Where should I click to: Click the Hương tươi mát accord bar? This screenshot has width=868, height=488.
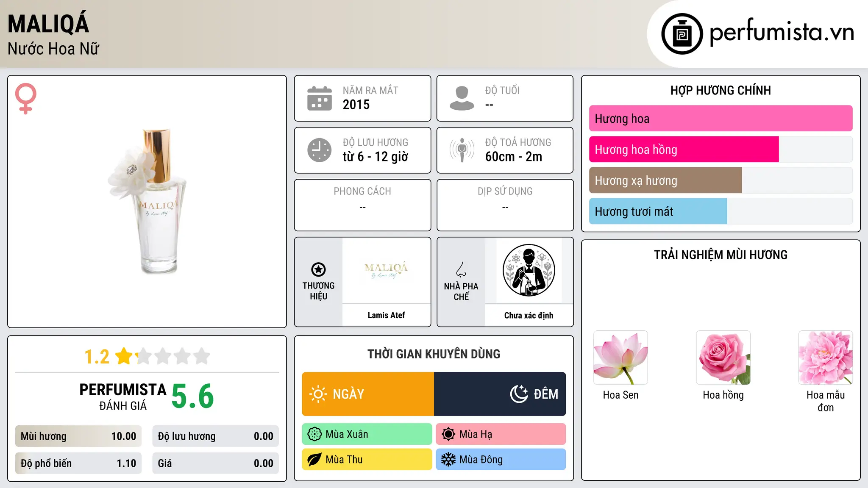pyautogui.click(x=721, y=211)
